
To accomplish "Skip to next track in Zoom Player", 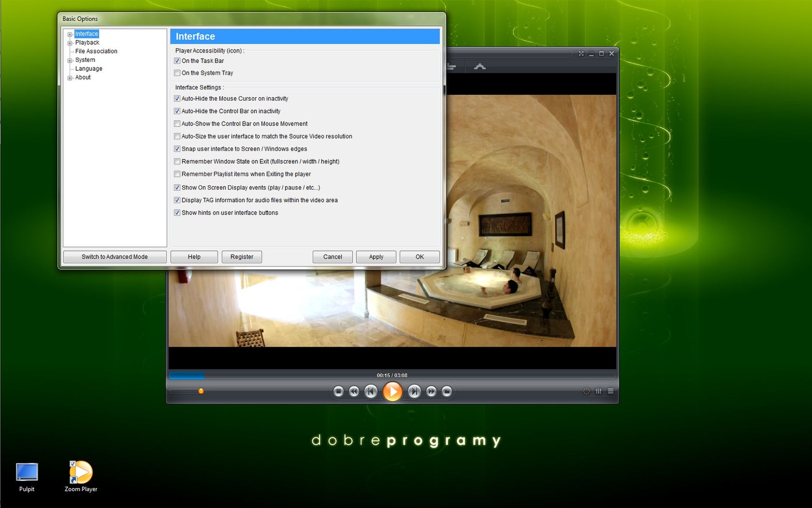I will (414, 391).
